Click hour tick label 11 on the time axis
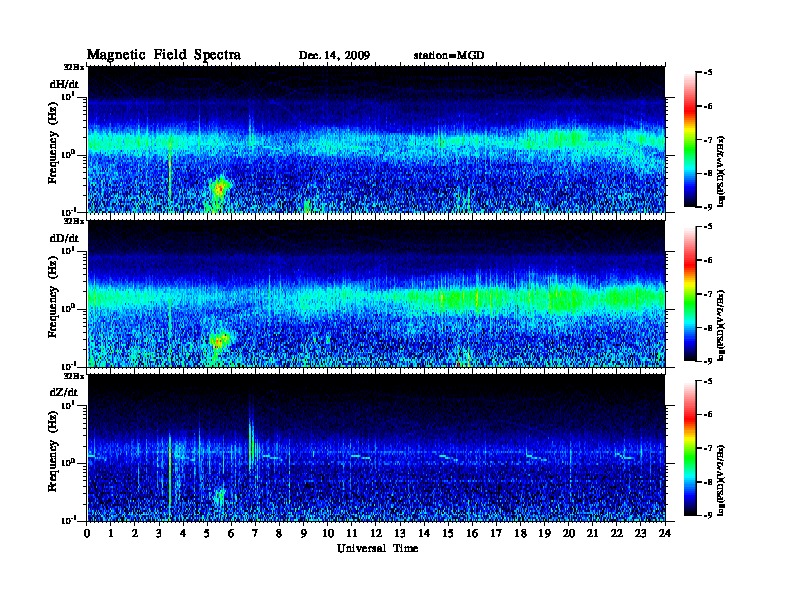Viewport: 792px width, 612px height. (x=352, y=533)
